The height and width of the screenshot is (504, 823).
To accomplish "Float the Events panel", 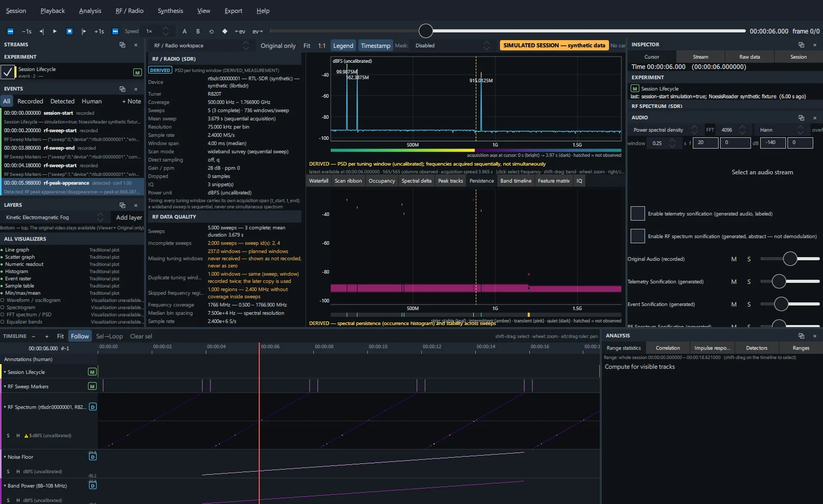I will (122, 89).
